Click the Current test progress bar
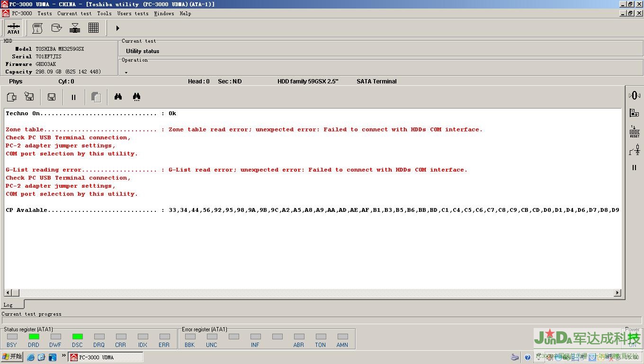Screen dimensions: 644x364 (x=322, y=320)
